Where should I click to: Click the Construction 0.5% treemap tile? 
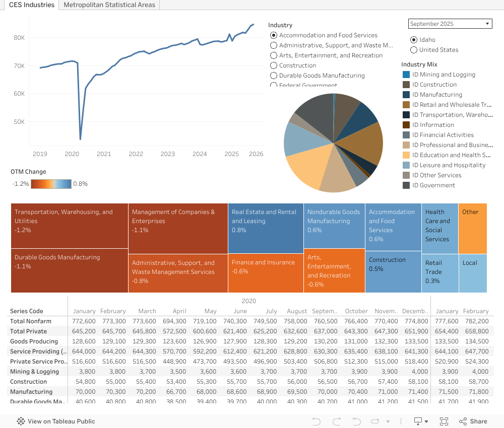(393, 271)
